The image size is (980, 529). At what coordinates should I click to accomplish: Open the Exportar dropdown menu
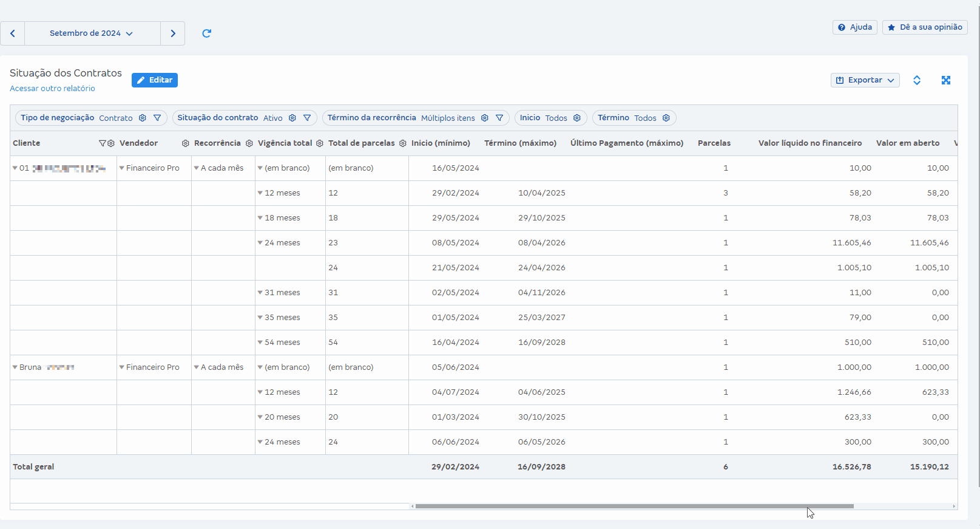[x=865, y=80]
